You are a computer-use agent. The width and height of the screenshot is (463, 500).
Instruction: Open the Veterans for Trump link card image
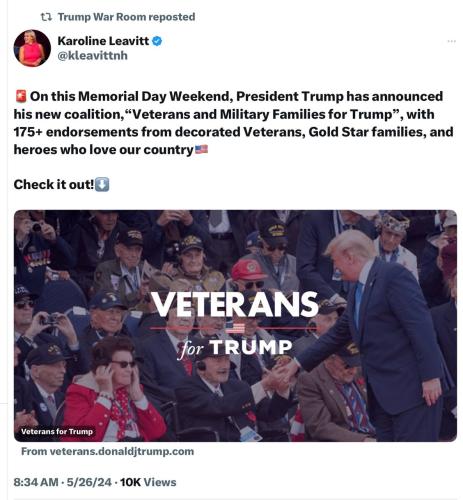[235, 326]
